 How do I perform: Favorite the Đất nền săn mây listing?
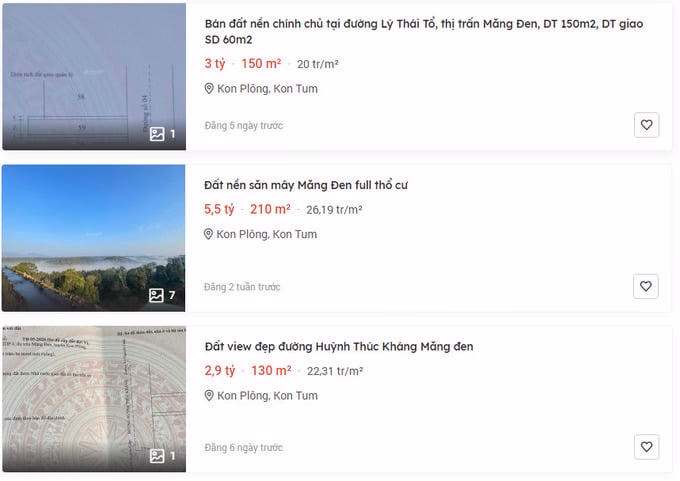[646, 286]
